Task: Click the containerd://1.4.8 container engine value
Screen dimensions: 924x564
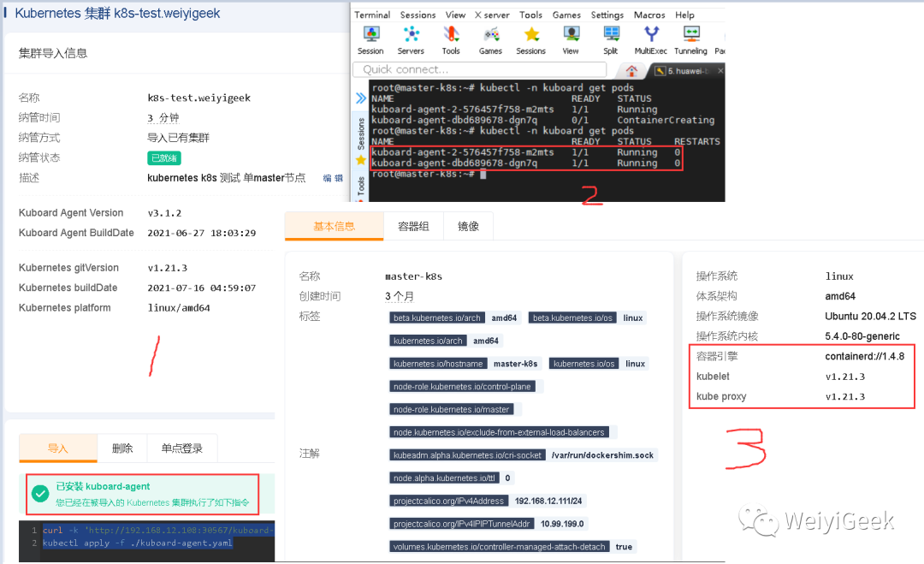Action: click(x=864, y=356)
